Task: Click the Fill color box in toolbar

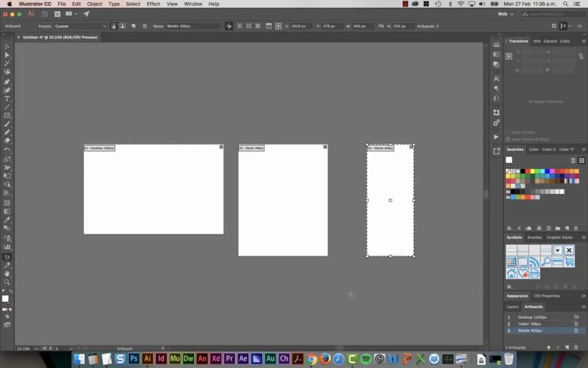Action: click(5, 299)
